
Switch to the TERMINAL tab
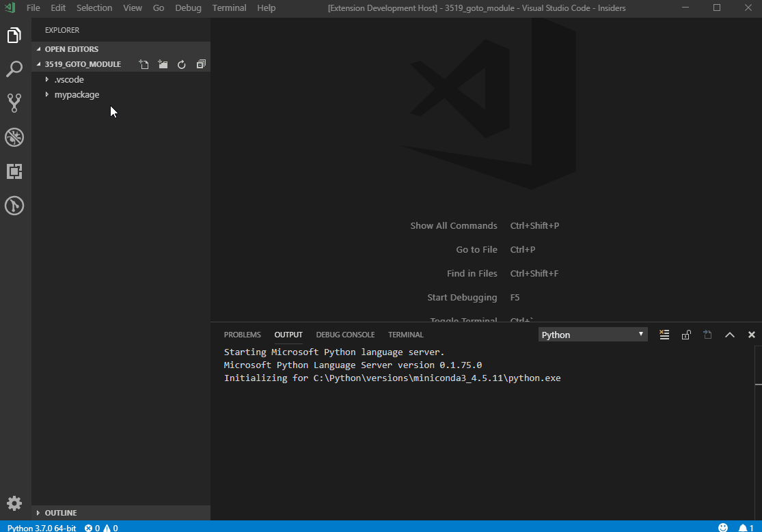click(405, 334)
